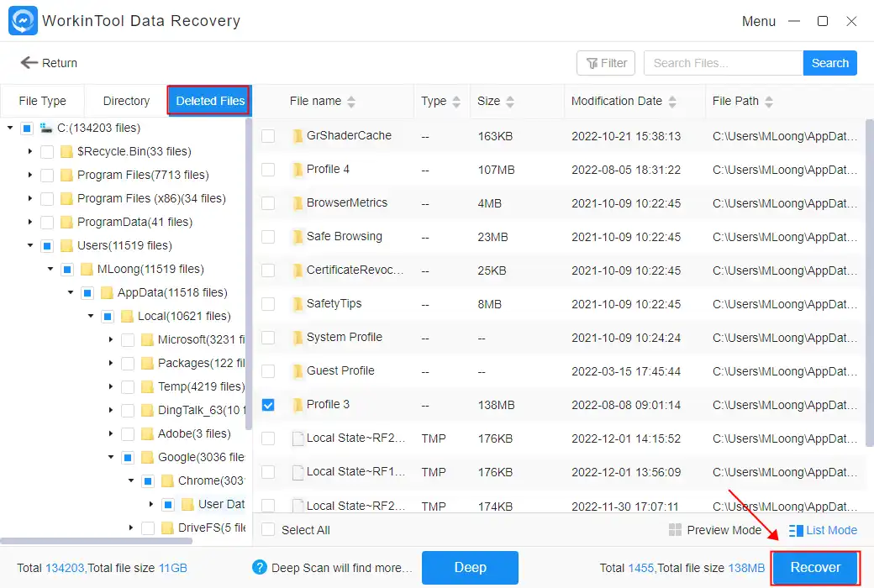This screenshot has width=874, height=588.
Task: Click the ProgramData folder icon in tree
Action: pyautogui.click(x=67, y=222)
